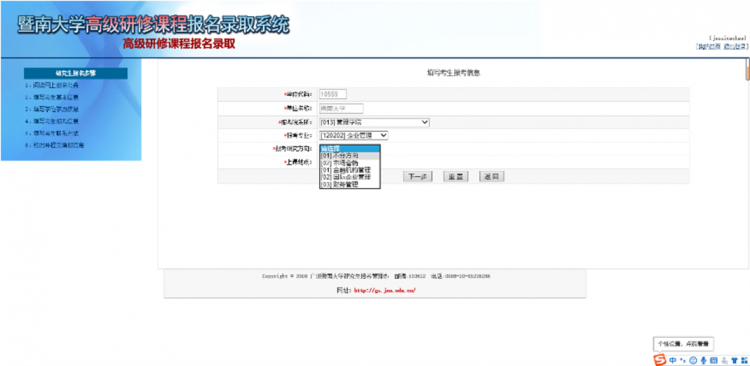Click the 返回 back button

coord(492,177)
